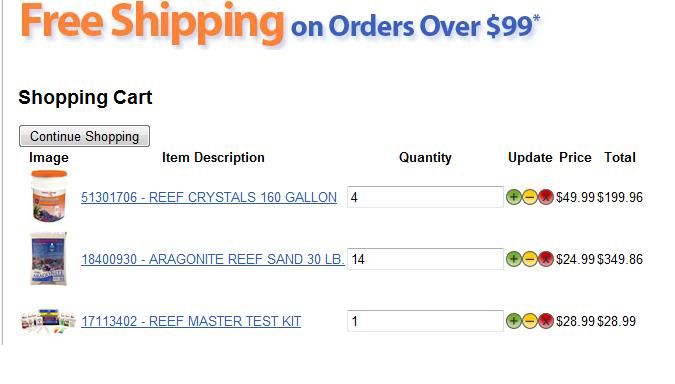
Task: Open the 51301706 Reef Crystals 160 Gallon link
Action: pyautogui.click(x=209, y=197)
